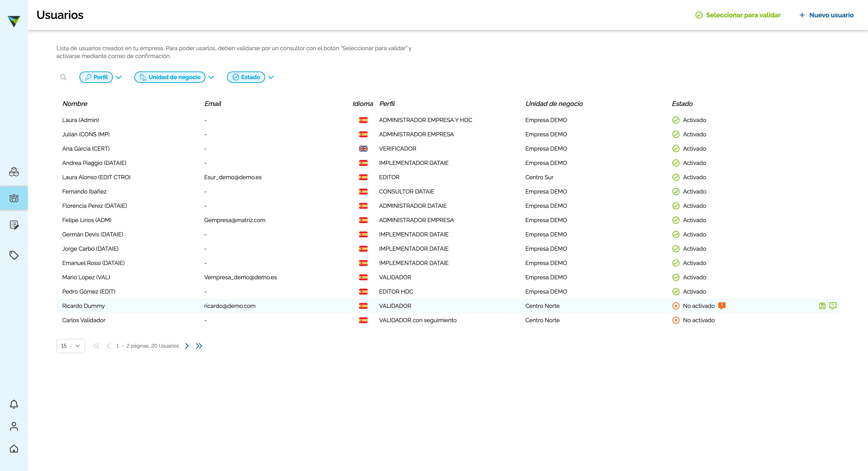Click email Gempresa@matriz.com

(x=235, y=220)
